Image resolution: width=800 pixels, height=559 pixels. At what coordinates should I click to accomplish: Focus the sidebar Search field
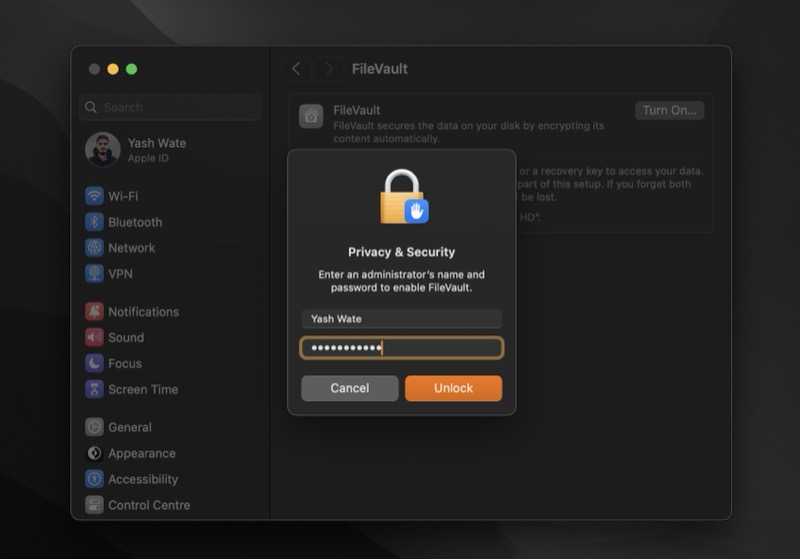[170, 107]
